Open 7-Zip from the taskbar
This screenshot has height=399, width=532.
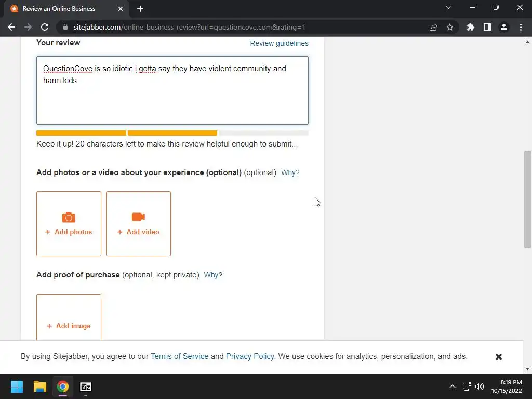pyautogui.click(x=86, y=387)
